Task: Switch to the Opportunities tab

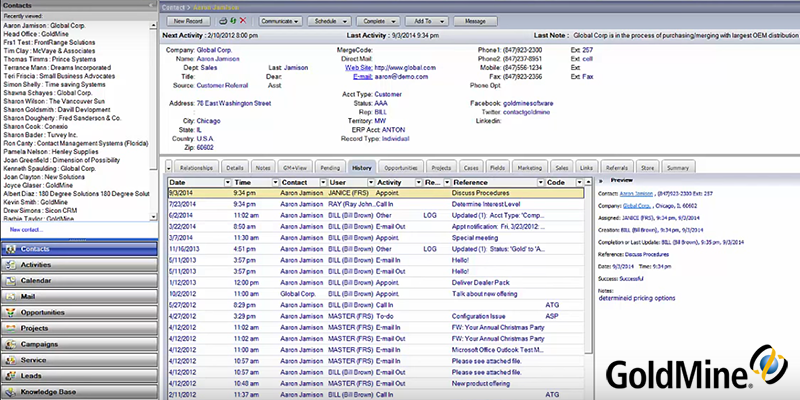Action: tap(401, 169)
